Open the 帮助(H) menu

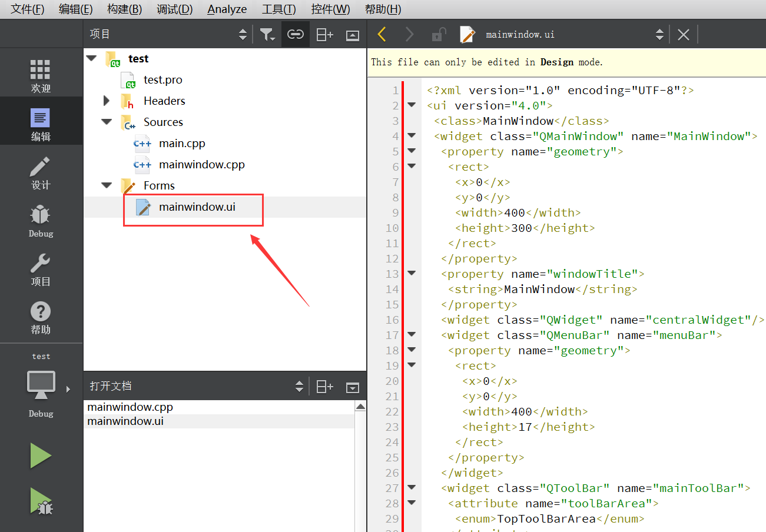pos(383,9)
